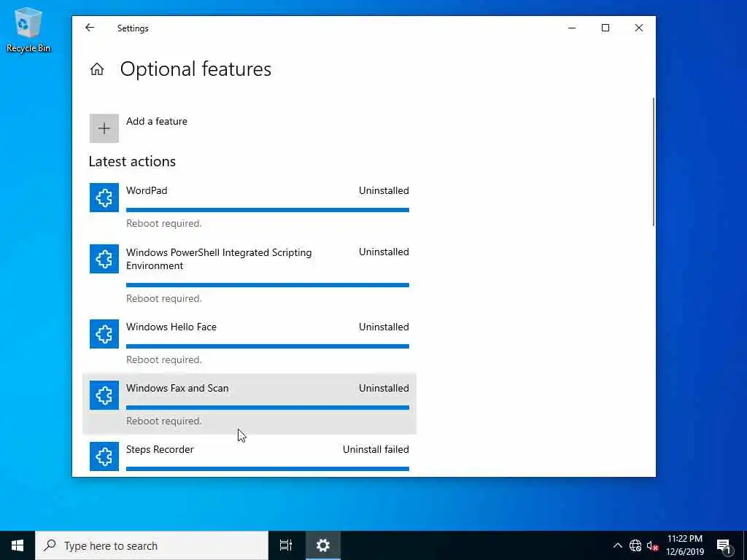747x560 pixels.
Task: Click the Uninstalled status beside WordPad
Action: coord(384,190)
